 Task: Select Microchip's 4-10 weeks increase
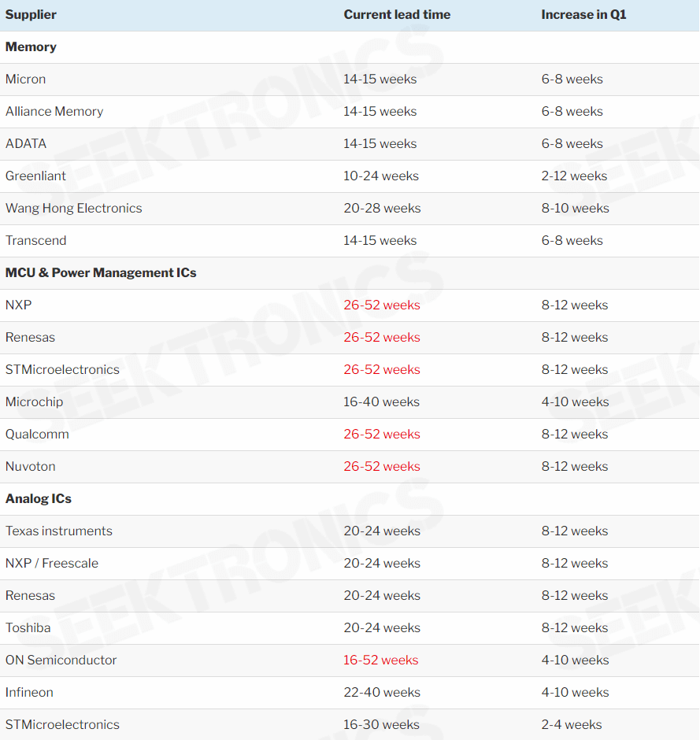576,402
